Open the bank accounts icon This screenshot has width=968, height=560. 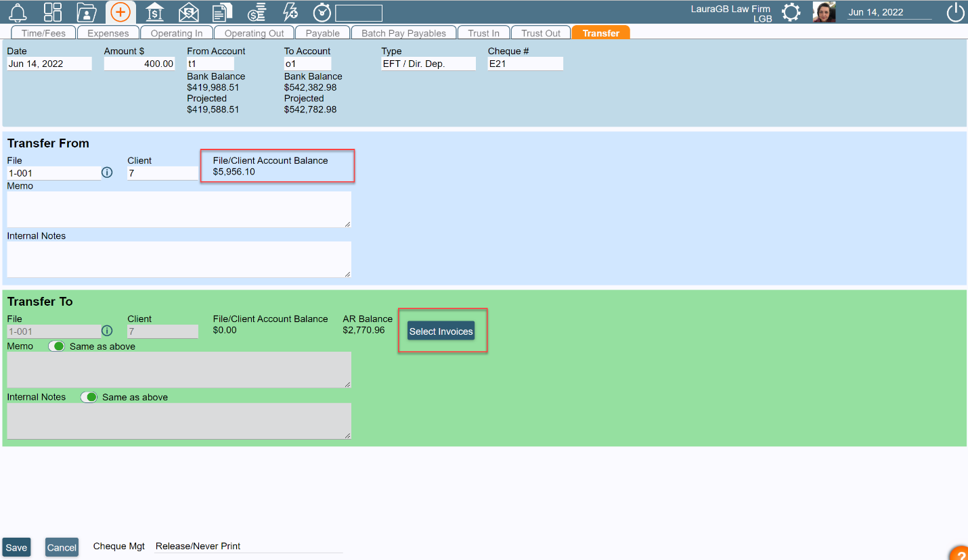154,11
